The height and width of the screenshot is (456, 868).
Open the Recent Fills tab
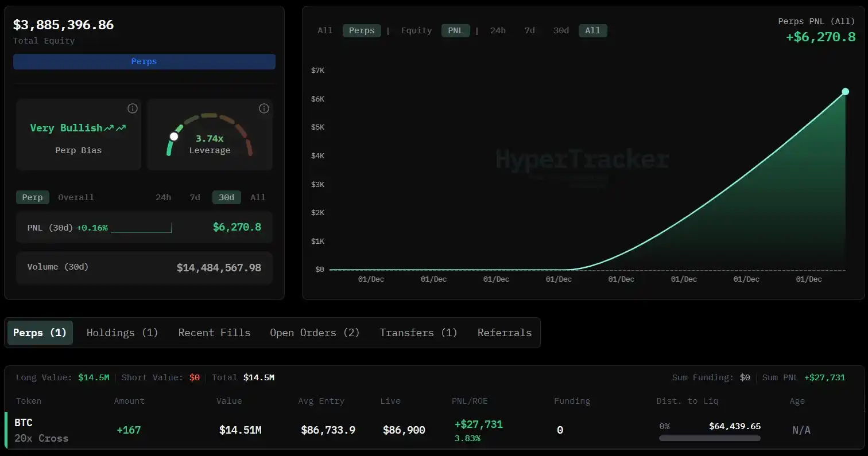[x=214, y=332]
